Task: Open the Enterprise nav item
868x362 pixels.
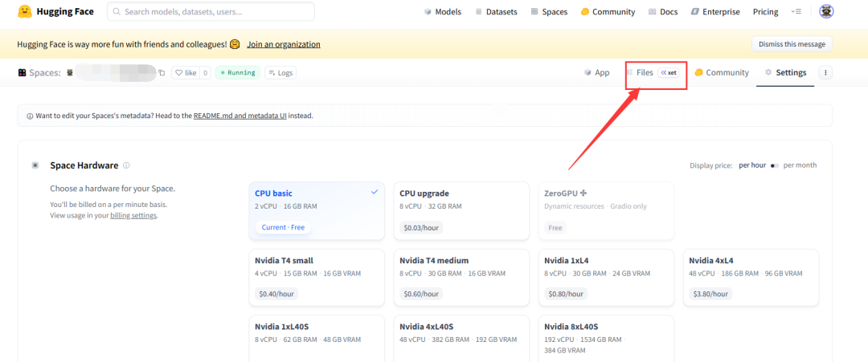Action: click(715, 11)
